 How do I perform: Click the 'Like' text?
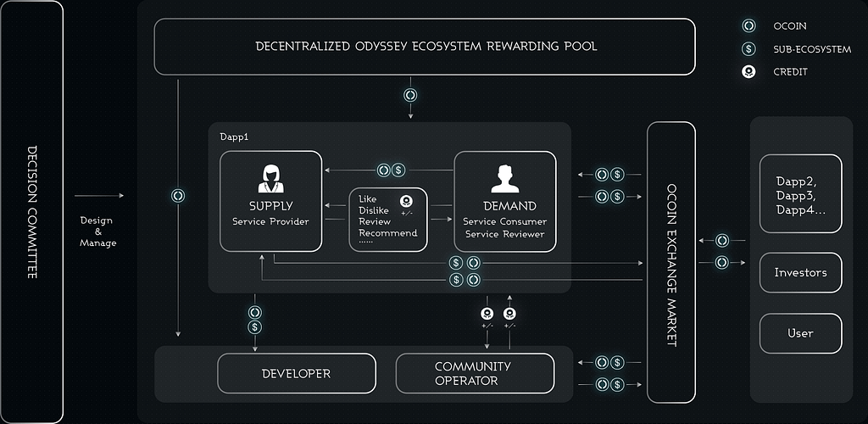[x=366, y=198]
